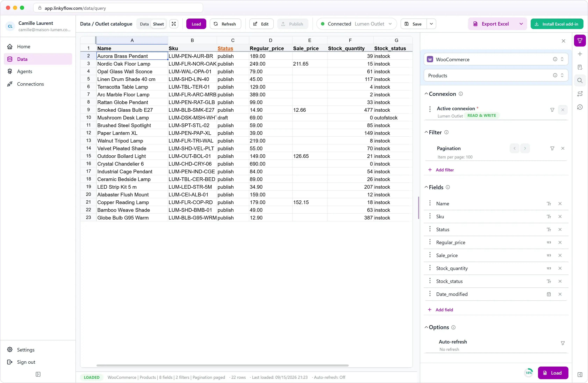Click the info icon next to Fields

point(448,187)
